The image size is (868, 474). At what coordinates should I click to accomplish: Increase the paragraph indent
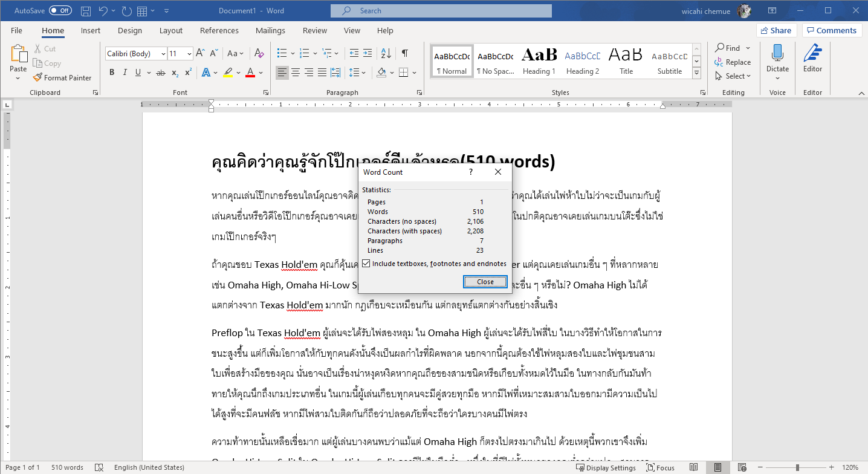point(369,54)
